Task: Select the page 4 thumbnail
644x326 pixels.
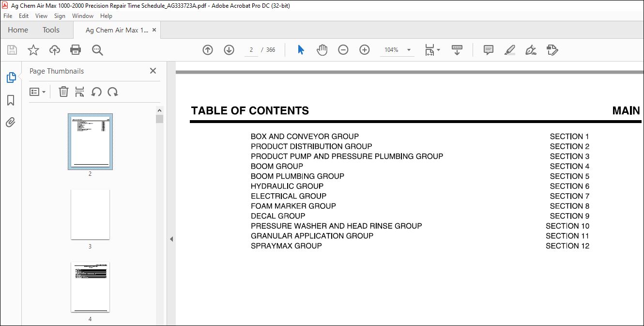Action: 90,287
